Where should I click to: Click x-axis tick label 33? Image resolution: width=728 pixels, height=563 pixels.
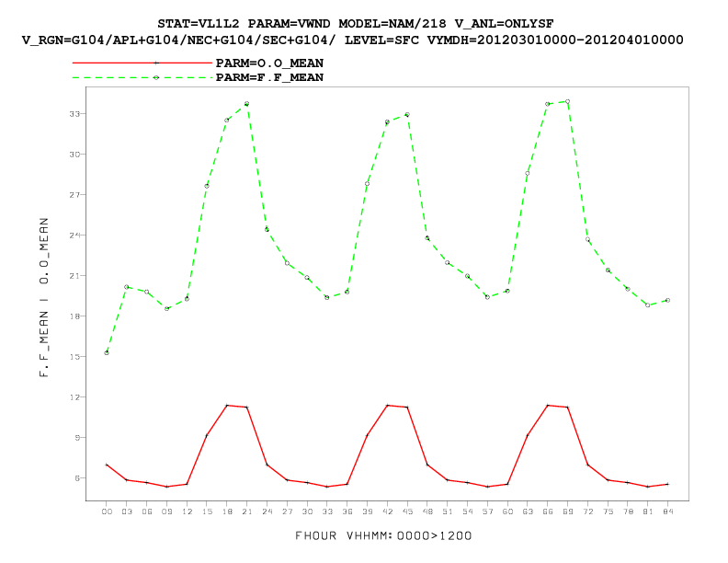coord(327,511)
